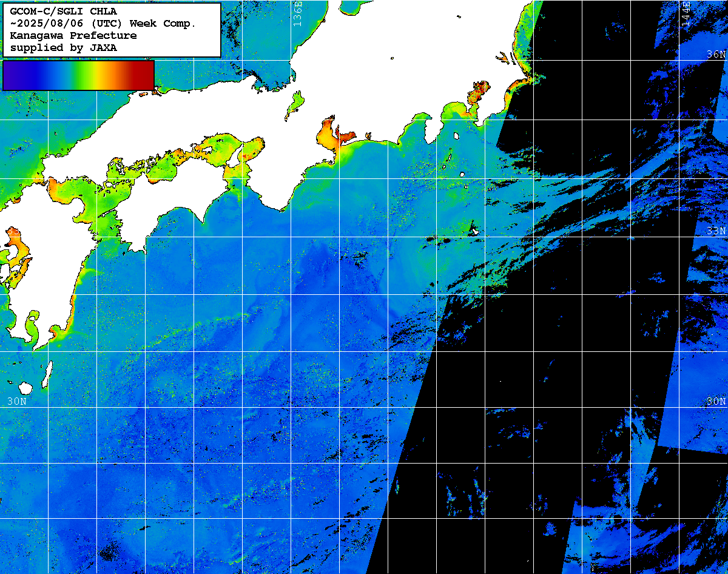The image size is (728, 574).
Task: Click the "30N" label on the western edge
Action: tap(17, 401)
